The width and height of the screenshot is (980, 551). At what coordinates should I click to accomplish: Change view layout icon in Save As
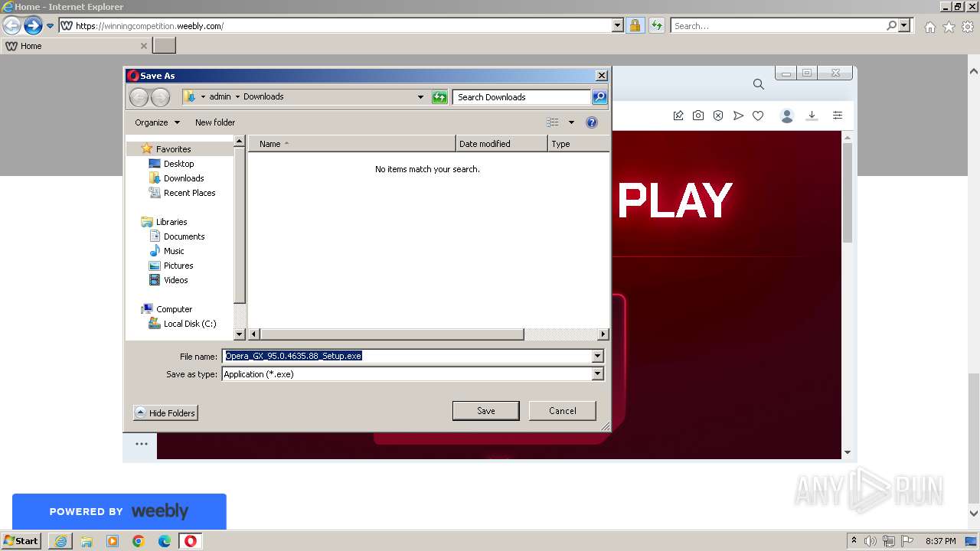553,122
